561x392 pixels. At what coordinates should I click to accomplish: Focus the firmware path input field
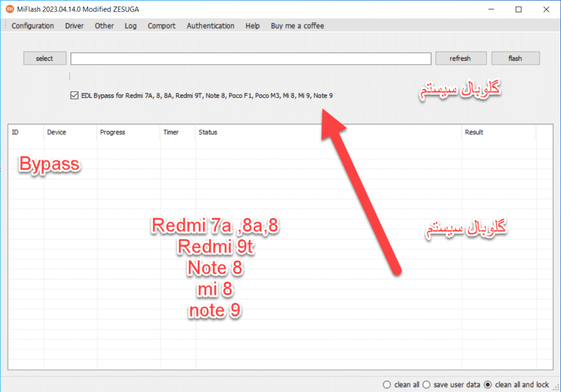tap(251, 59)
